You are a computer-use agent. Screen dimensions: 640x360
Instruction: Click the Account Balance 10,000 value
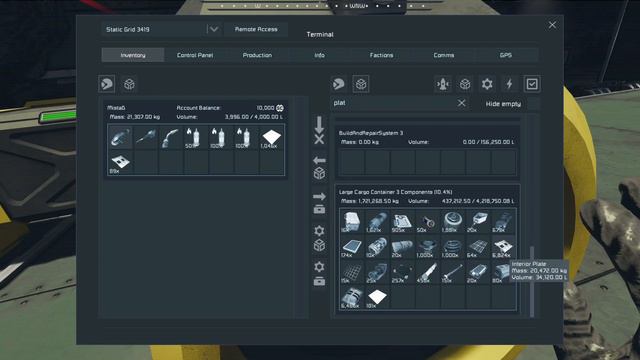(x=270, y=108)
